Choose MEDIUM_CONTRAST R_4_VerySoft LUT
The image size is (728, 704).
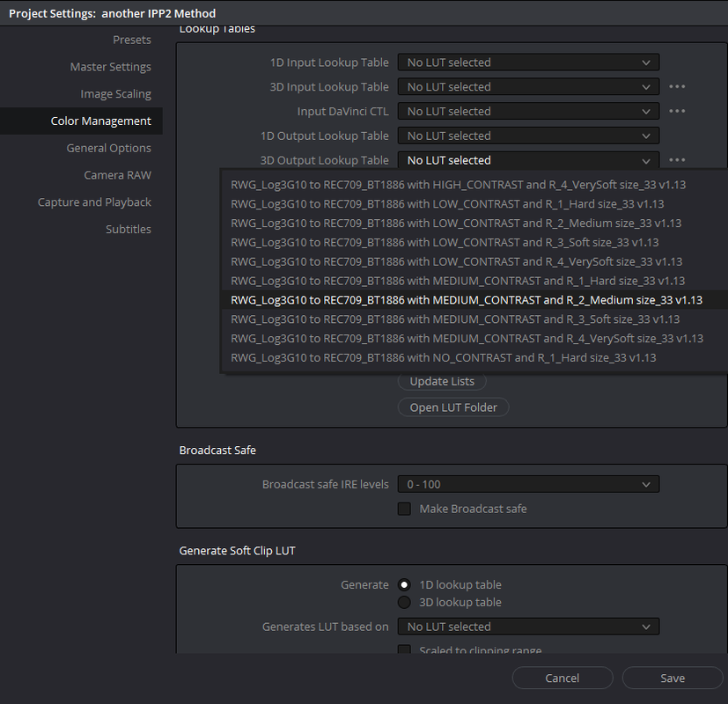pos(474,338)
